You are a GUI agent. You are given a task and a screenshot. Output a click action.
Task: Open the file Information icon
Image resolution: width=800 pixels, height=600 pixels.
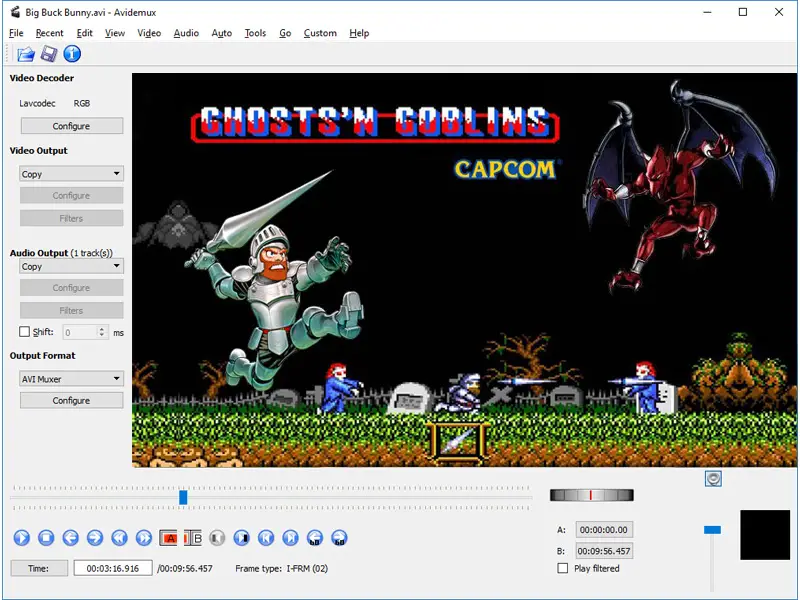[72, 54]
